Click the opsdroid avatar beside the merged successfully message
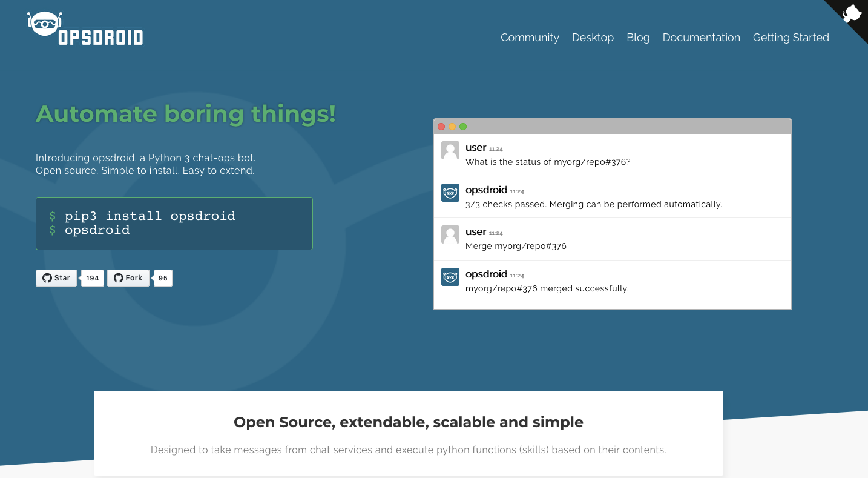 pos(450,277)
